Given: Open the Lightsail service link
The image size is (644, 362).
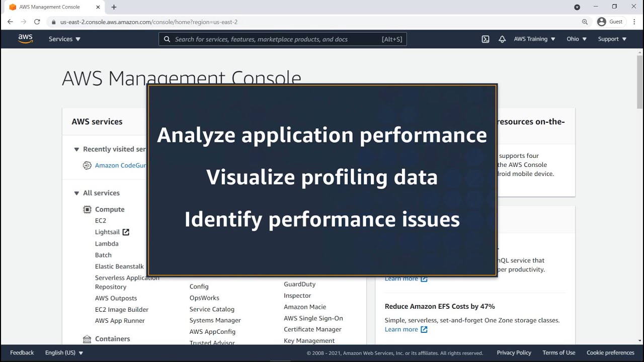Looking at the screenshot, I should (108, 232).
